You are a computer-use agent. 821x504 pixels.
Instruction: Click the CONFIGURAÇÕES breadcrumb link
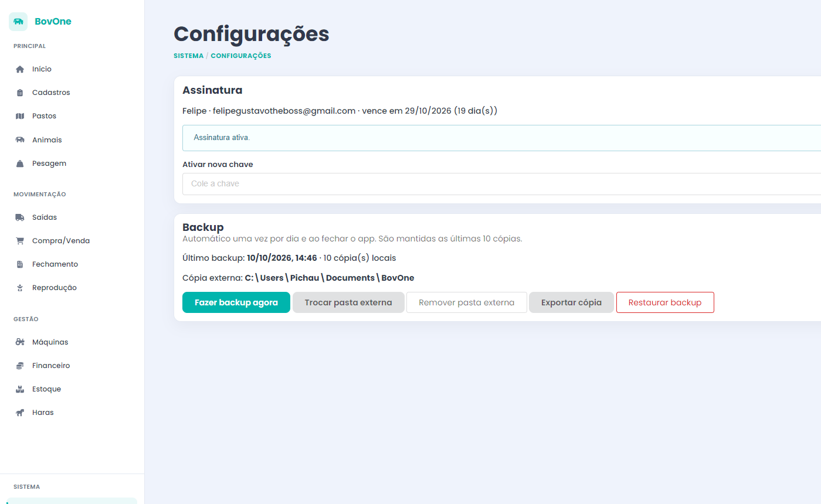click(241, 56)
